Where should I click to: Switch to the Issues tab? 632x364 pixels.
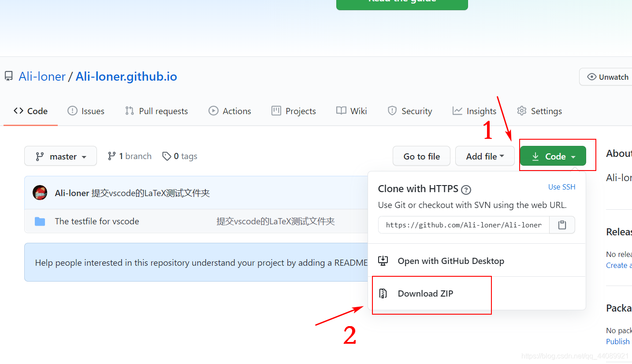tap(86, 111)
